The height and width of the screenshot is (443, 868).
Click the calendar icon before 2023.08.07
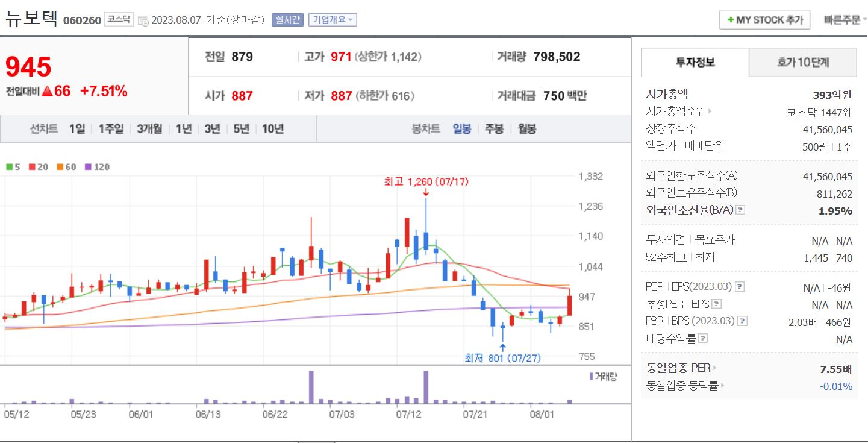(143, 20)
